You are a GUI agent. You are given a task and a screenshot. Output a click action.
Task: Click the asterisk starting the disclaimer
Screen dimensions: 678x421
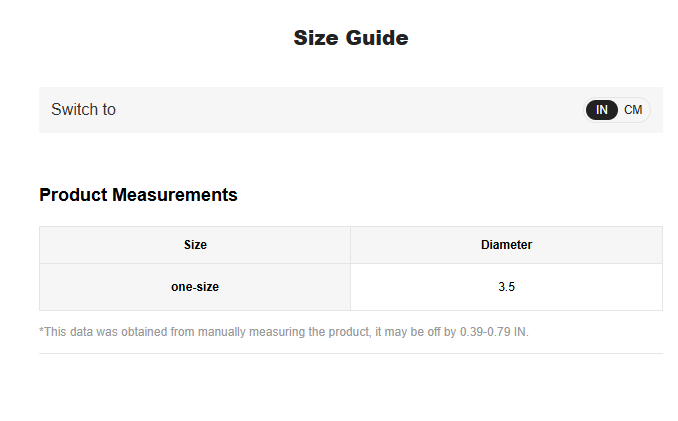(42, 331)
